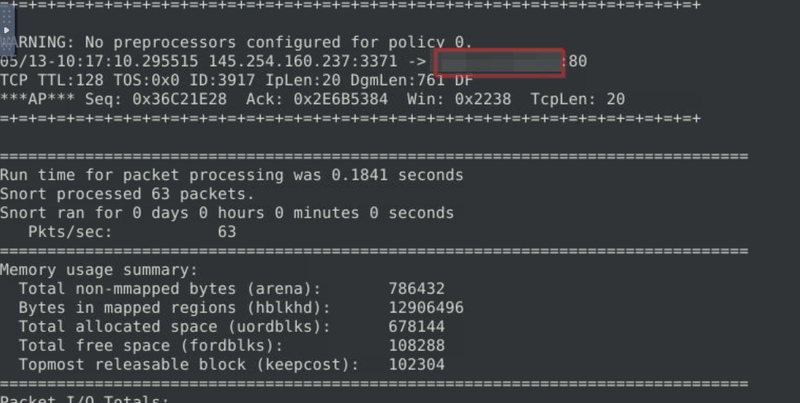Screen dimensions: 800x403
Task: Click the keepcost value 102304
Action: [417, 364]
